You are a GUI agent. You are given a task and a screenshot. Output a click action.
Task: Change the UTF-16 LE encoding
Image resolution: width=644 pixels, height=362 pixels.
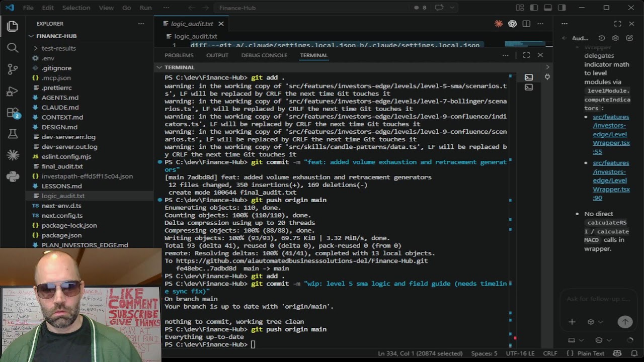tap(520, 353)
